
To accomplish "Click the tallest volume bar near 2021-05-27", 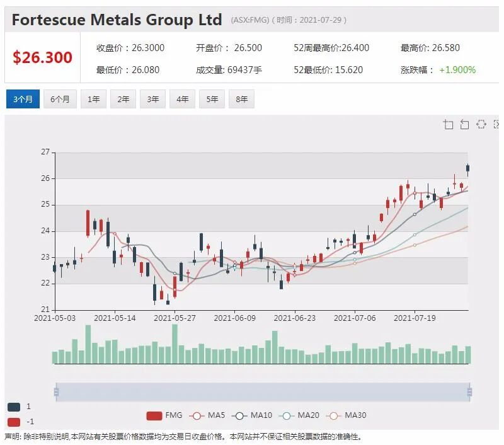I will (x=175, y=344).
